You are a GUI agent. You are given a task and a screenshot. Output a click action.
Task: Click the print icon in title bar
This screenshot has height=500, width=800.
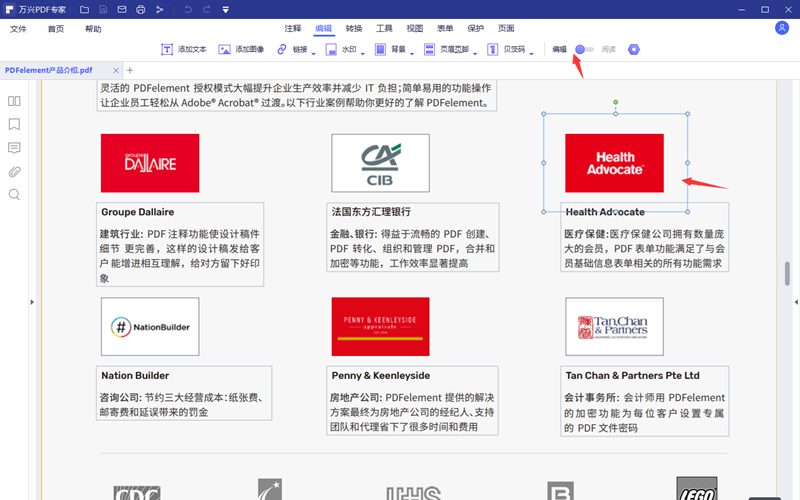click(x=140, y=9)
